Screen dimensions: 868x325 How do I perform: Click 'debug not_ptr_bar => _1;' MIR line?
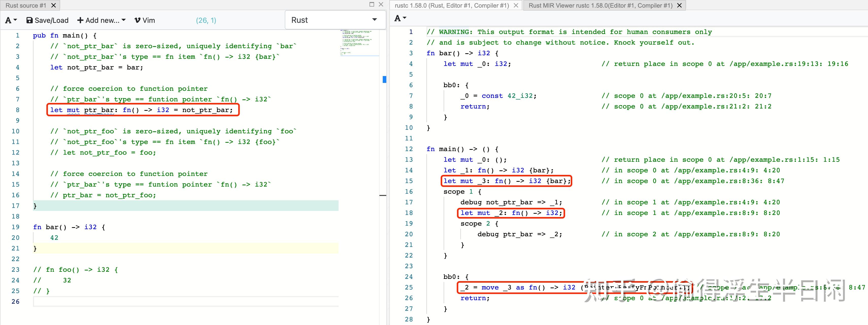[511, 202]
